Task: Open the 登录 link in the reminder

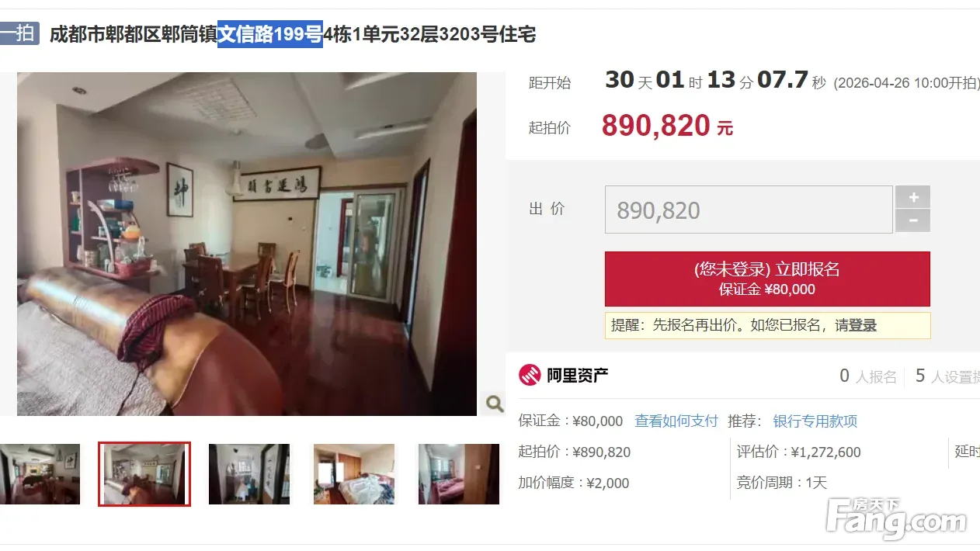Action: tap(863, 326)
